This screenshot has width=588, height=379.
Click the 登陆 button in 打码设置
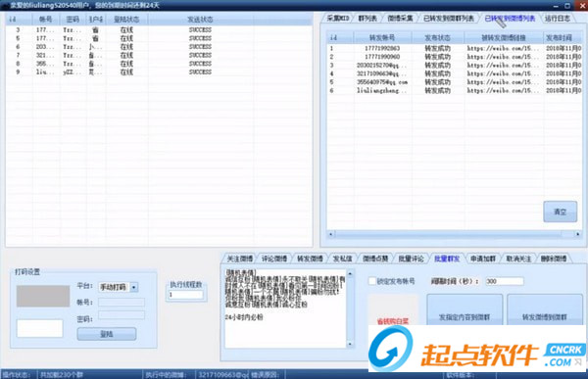pos(107,334)
